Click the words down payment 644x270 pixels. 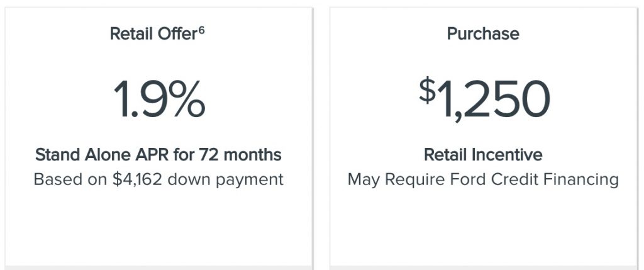[x=225, y=180]
